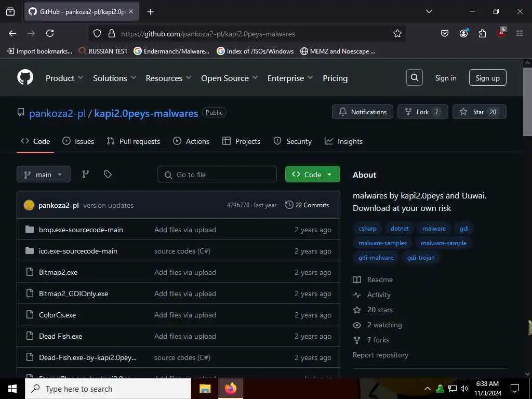Expand the Open Source menu
The height and width of the screenshot is (399, 532).
(x=229, y=78)
